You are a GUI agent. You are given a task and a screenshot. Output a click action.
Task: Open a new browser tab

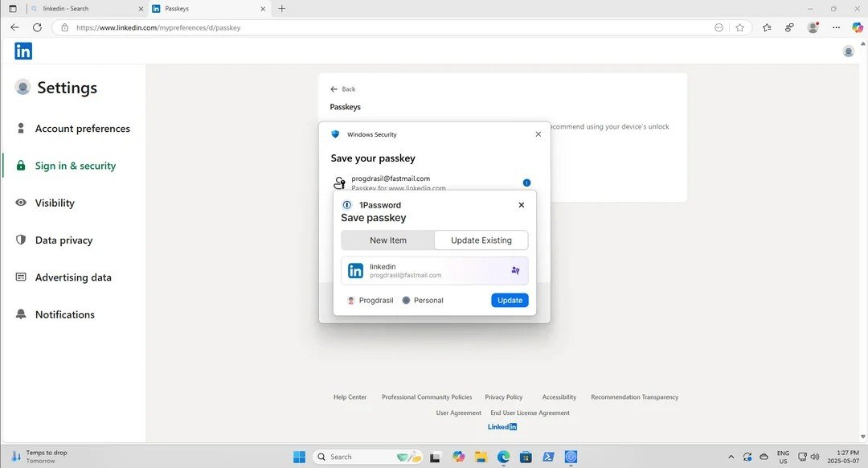[282, 8]
